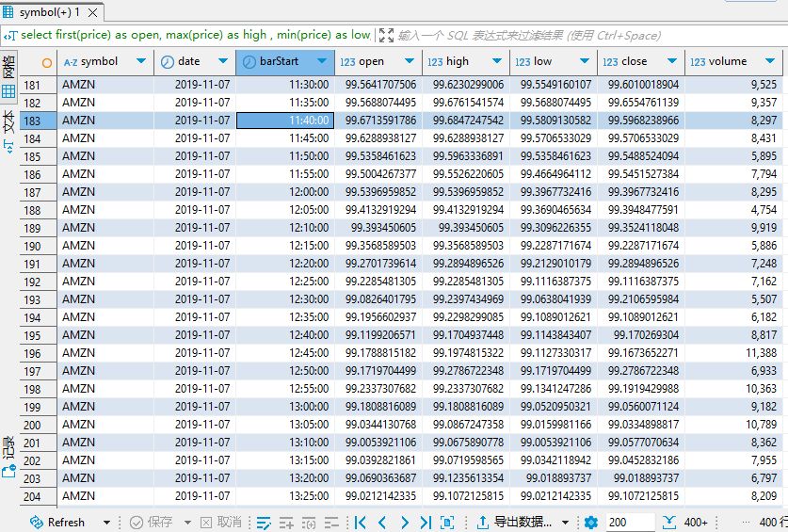Switch to the 网格 grid view on left sidebar
The image size is (788, 532).
tap(8, 77)
